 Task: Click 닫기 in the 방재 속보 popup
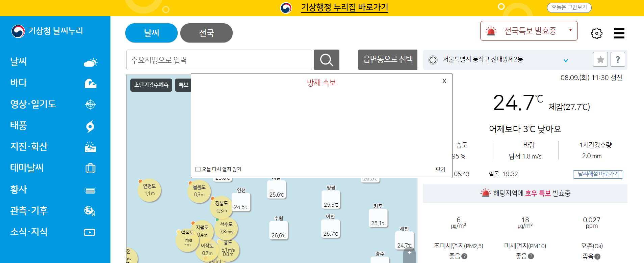tap(440, 170)
